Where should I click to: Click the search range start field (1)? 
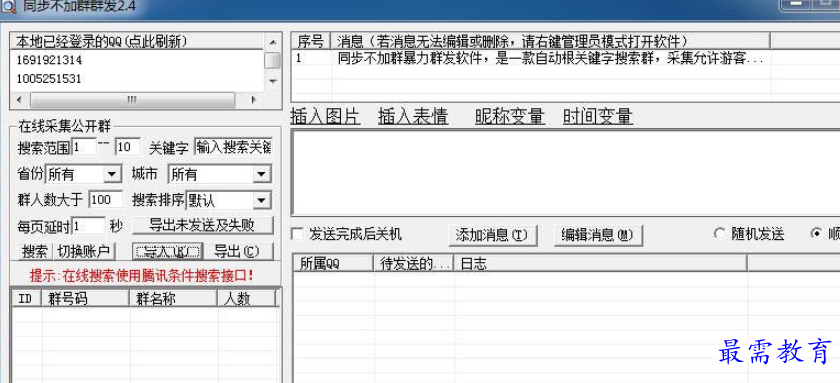pyautogui.click(x=84, y=147)
